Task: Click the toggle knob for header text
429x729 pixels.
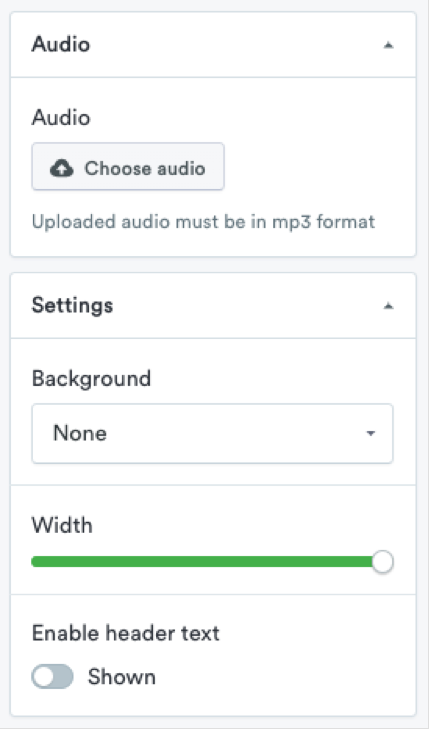Action: coord(44,676)
